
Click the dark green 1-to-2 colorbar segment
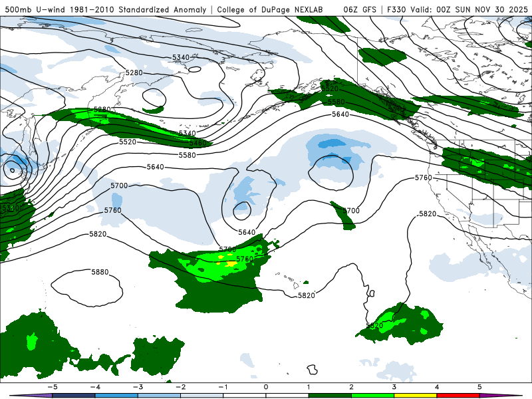tap(330, 396)
